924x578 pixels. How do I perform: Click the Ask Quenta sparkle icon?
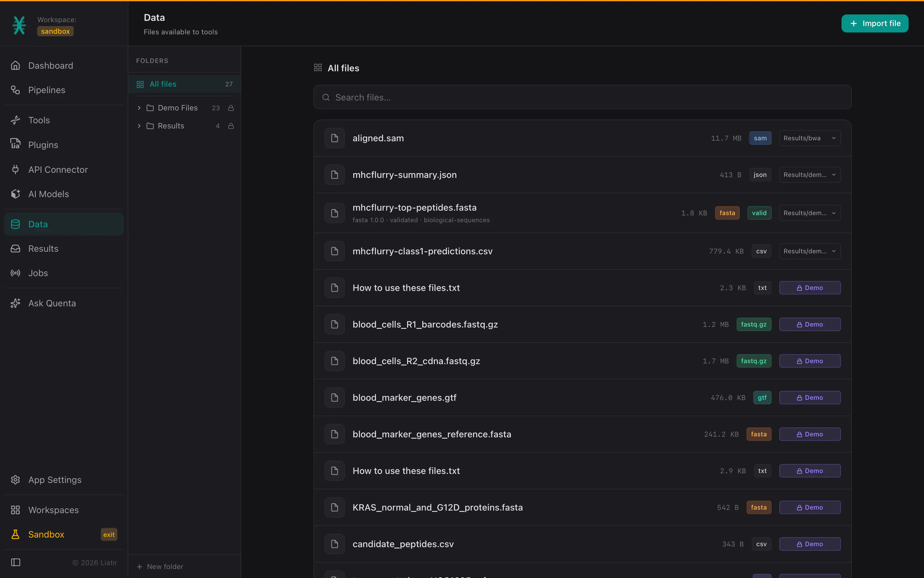tap(15, 303)
